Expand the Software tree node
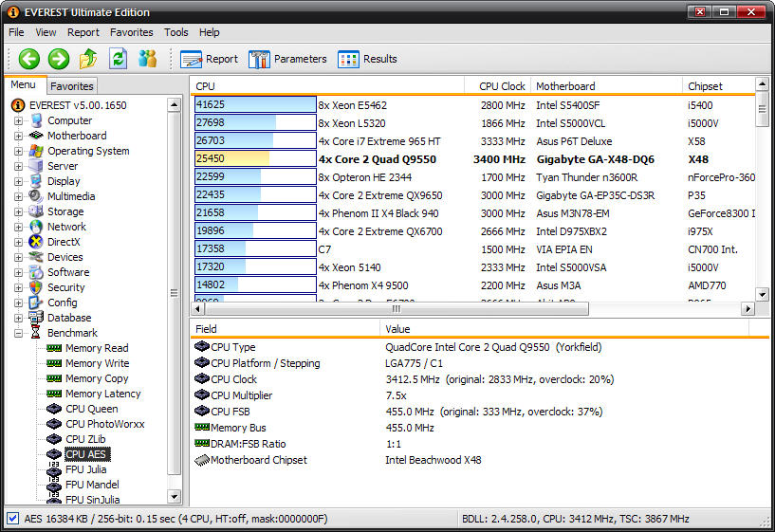This screenshot has width=775, height=532. tap(18, 273)
